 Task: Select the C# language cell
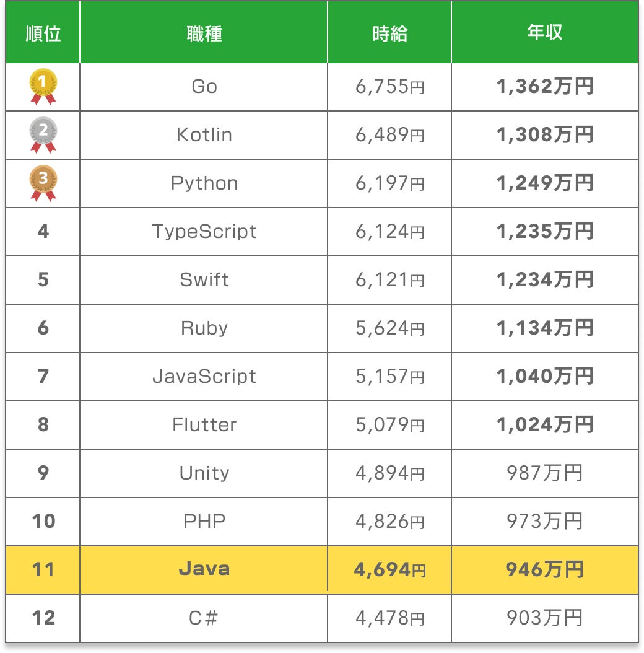pos(204,618)
